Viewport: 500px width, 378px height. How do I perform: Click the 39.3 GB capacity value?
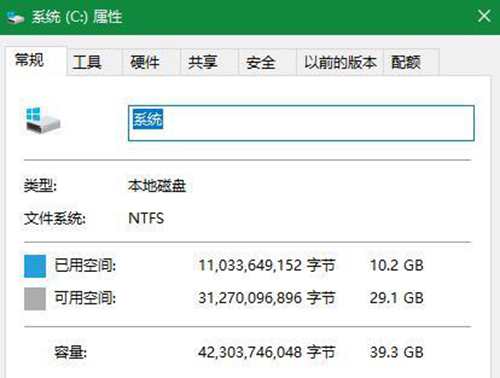(396, 352)
